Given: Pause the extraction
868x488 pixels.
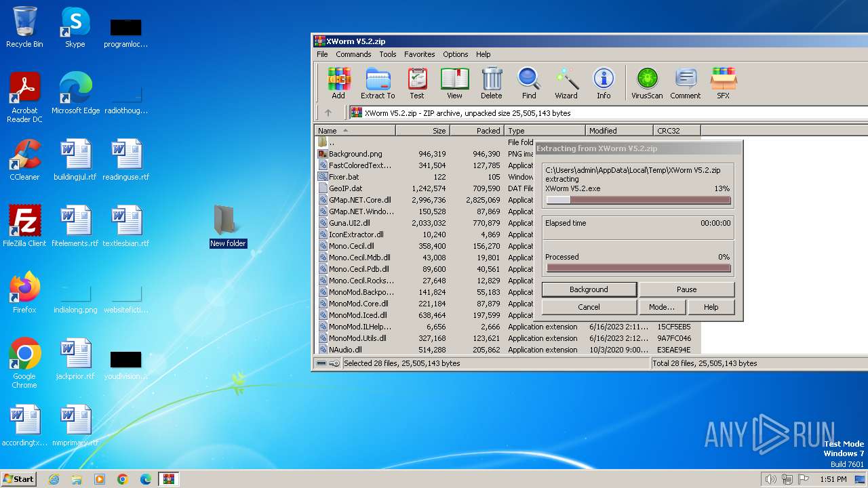Looking at the screenshot, I should [686, 289].
